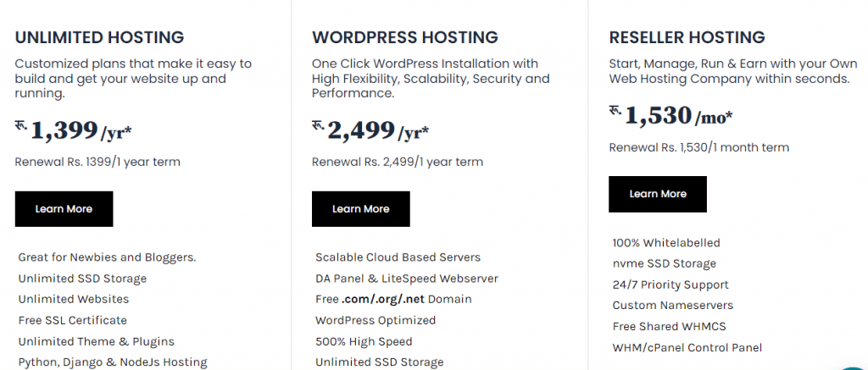Click the Unlimited Theme & Plugins feature
The width and height of the screenshot is (868, 370).
pyautogui.click(x=97, y=341)
